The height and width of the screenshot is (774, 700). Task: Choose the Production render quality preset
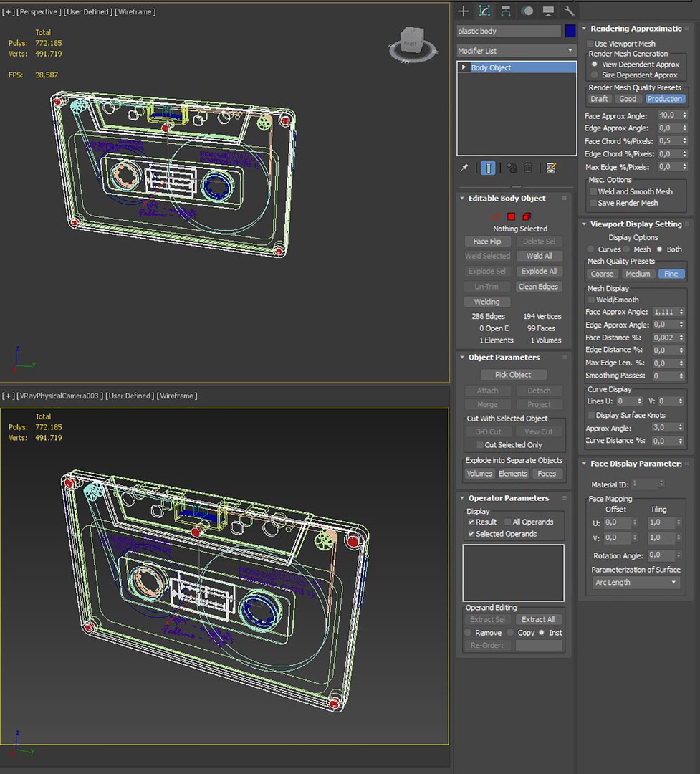pyautogui.click(x=664, y=99)
